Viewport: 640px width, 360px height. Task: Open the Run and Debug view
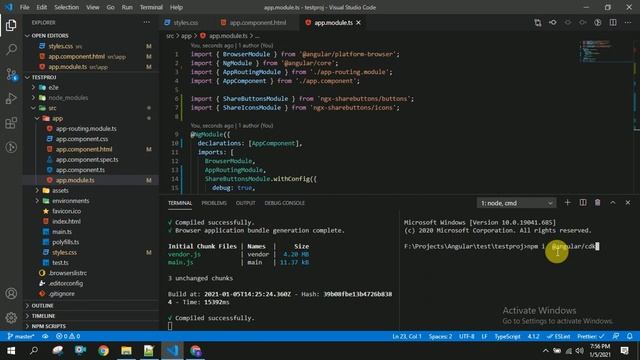point(11,98)
